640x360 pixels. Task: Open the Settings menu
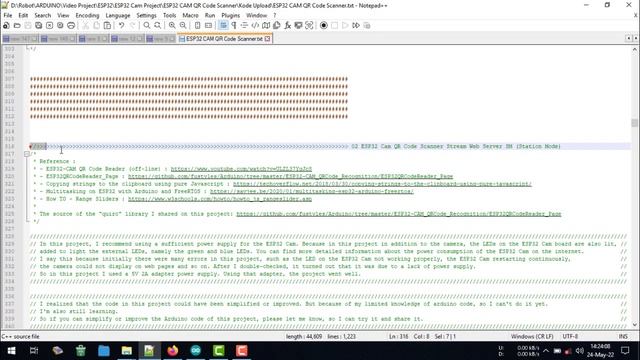146,15
